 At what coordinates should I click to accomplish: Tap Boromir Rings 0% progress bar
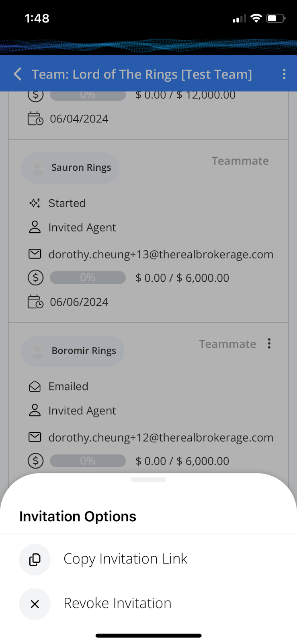88,461
